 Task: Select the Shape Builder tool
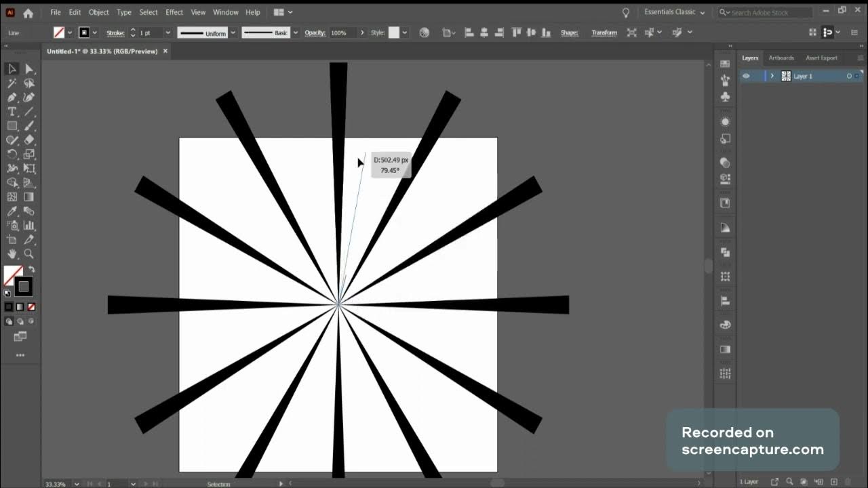(12, 183)
